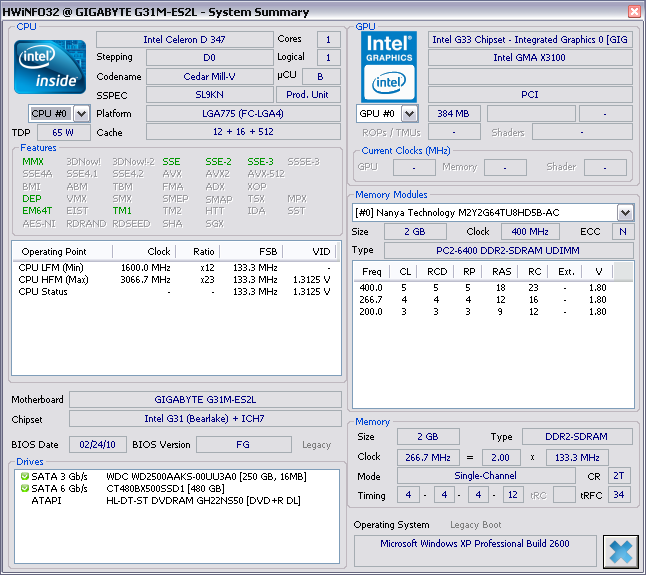This screenshot has width=646, height=575.
Task: Click the Prod. Unit field
Action: [x=308, y=95]
